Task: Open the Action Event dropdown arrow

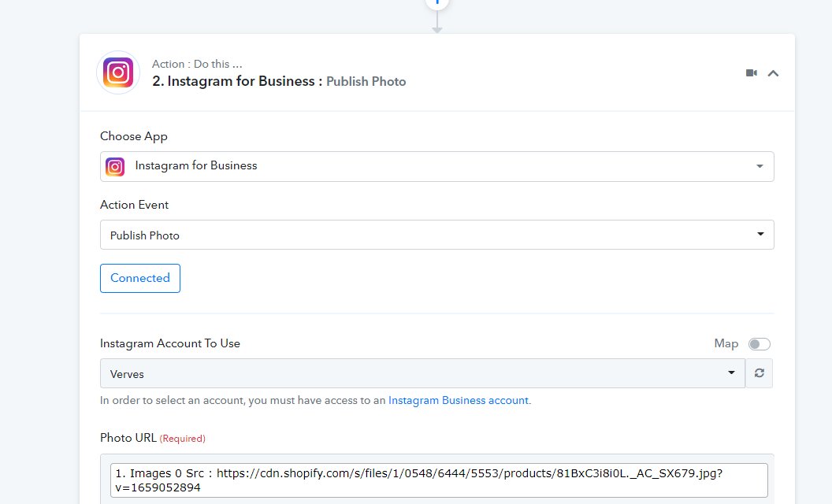Action: 760,234
